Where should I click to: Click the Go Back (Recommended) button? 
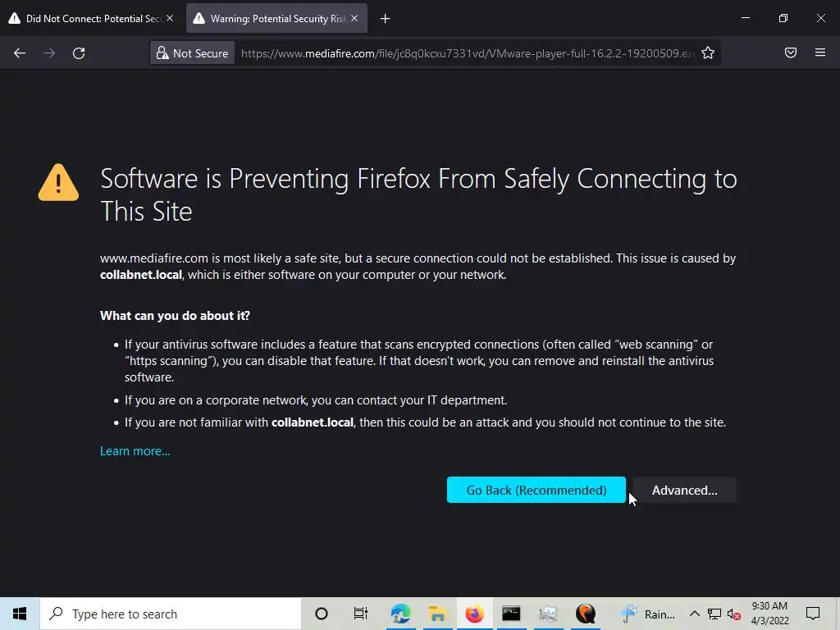536,491
